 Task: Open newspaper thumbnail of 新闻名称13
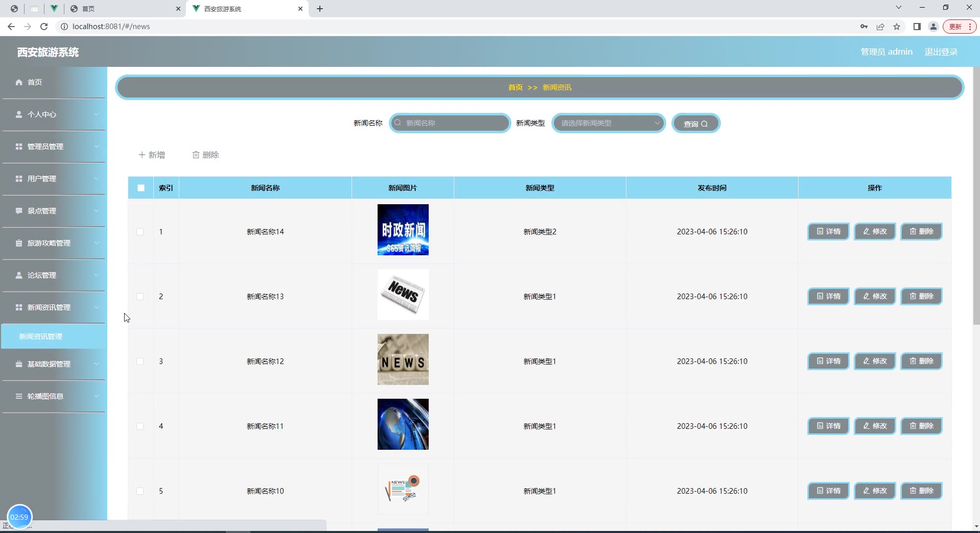point(403,295)
